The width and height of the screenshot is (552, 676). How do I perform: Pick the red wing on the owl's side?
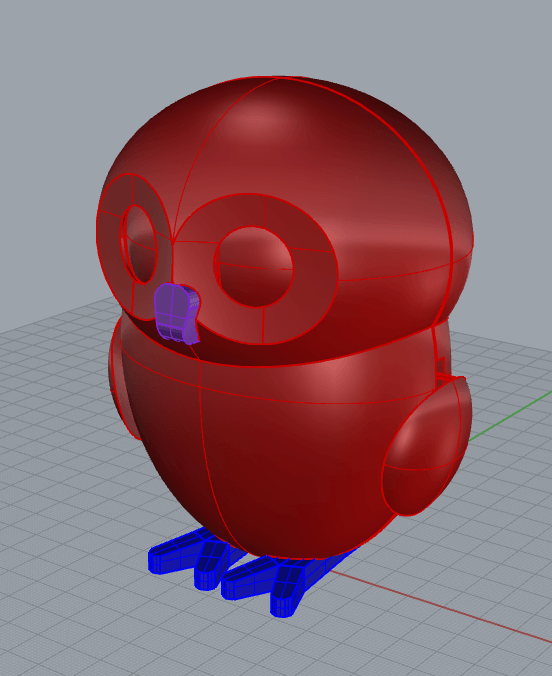coord(425,446)
